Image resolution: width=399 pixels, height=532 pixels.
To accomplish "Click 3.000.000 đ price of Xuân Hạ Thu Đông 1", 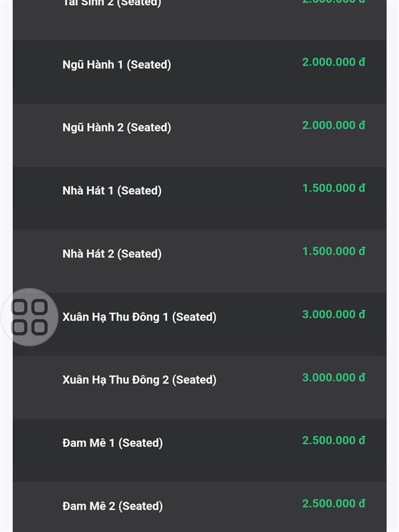I will (334, 314).
